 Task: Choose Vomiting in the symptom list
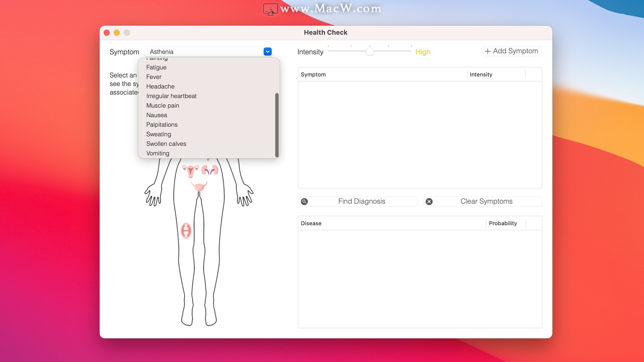point(158,153)
